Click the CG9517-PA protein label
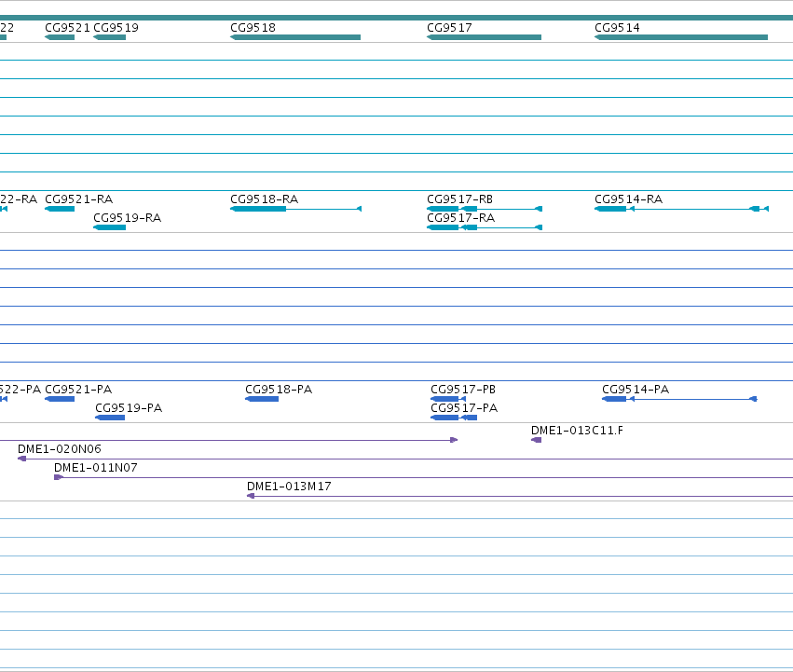Screen dimensions: 793x672 pos(464,408)
